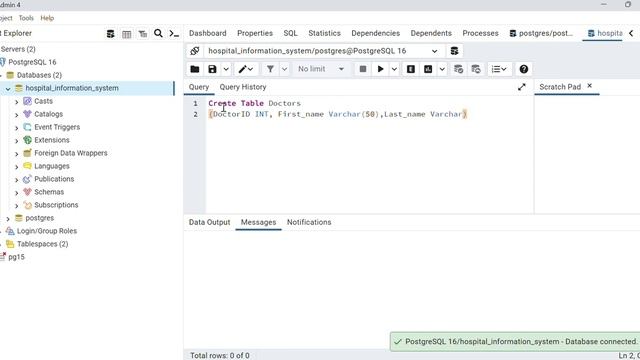Open the No limit rows dropdown

(x=321, y=69)
